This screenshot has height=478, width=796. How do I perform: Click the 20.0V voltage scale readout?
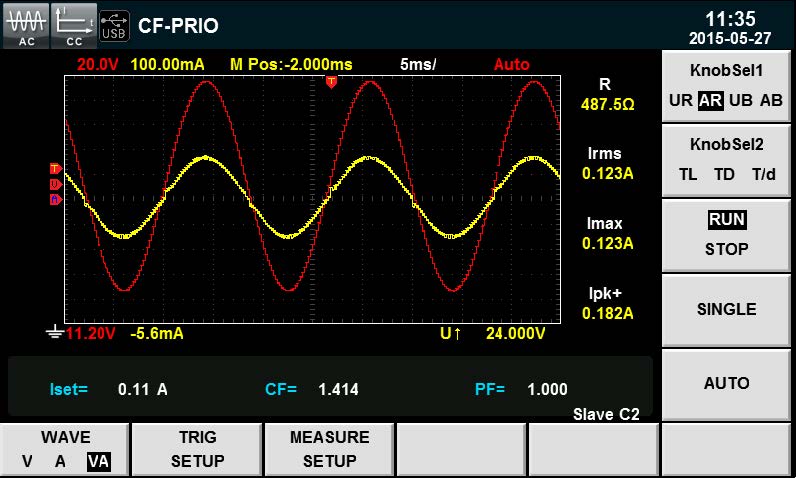tap(97, 64)
